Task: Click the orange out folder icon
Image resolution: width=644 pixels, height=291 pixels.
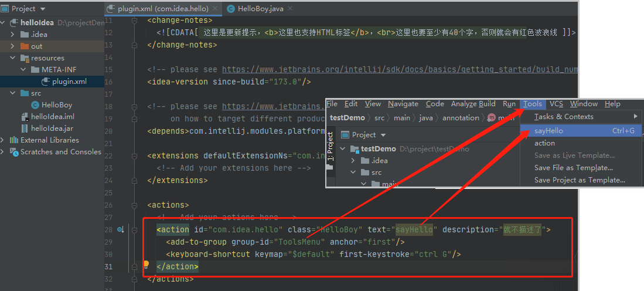Action: click(x=25, y=46)
